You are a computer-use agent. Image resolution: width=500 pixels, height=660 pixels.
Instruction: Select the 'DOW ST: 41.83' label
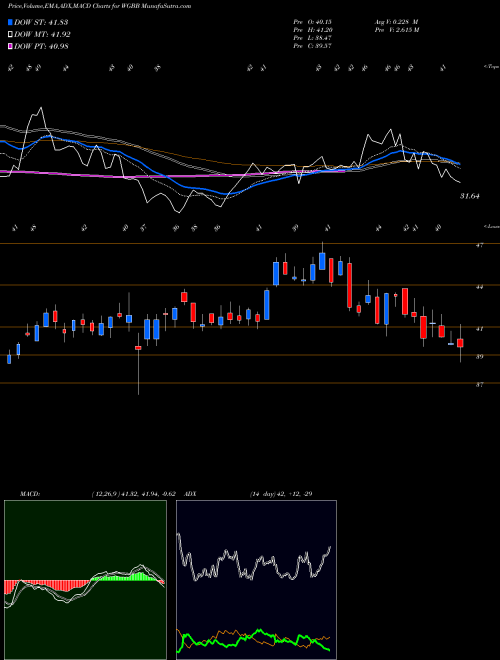[41, 22]
